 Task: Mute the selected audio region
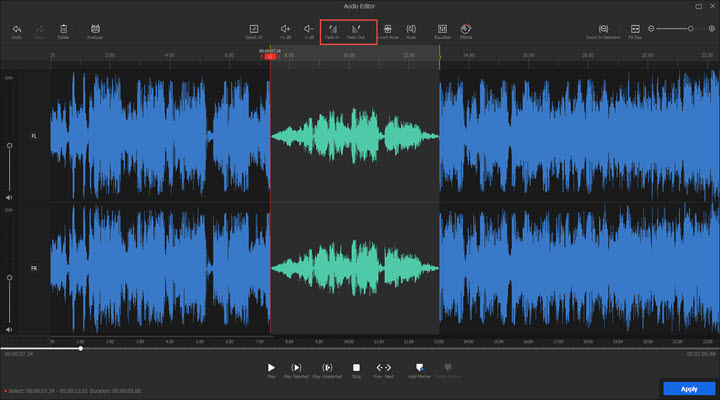(x=411, y=30)
